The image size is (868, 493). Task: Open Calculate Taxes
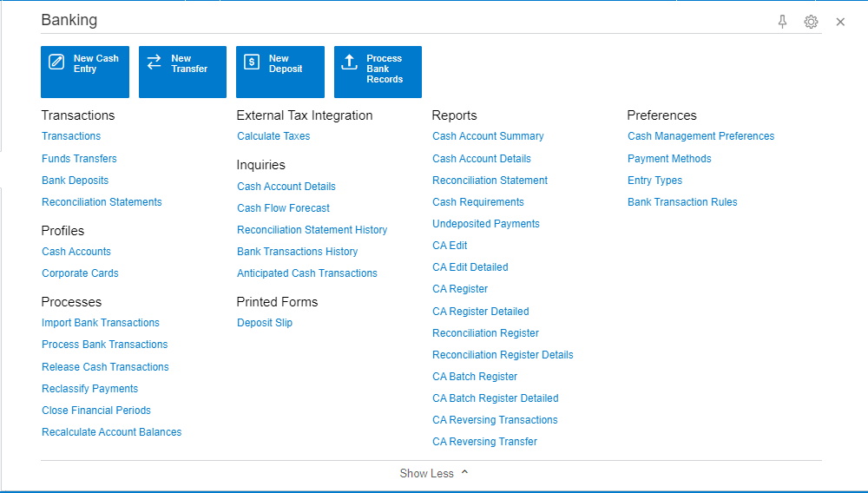(273, 136)
